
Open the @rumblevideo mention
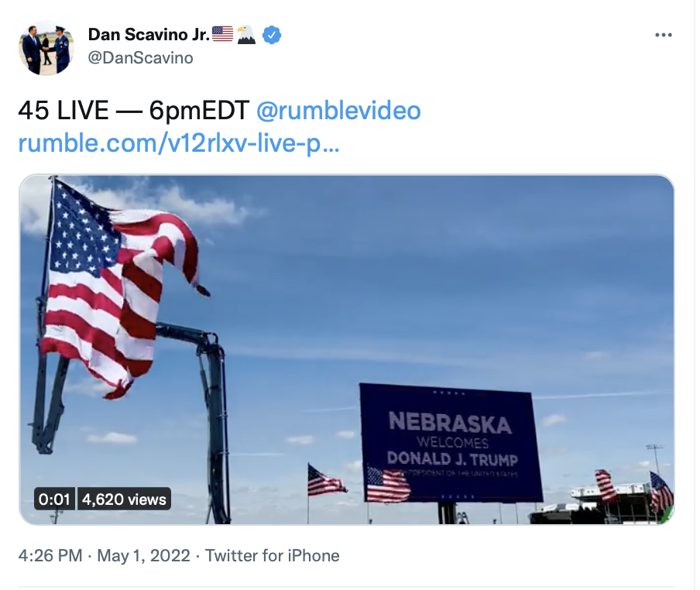coord(338,110)
